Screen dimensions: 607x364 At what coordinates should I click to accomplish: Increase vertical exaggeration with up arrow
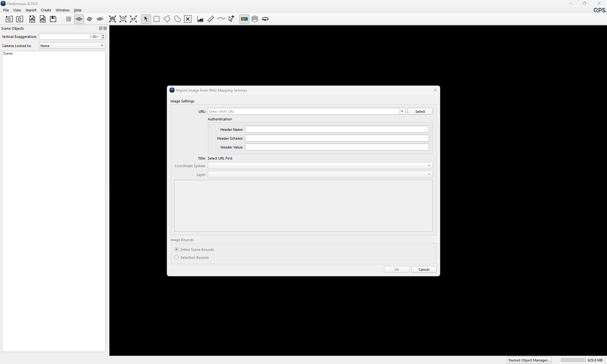pos(103,35)
